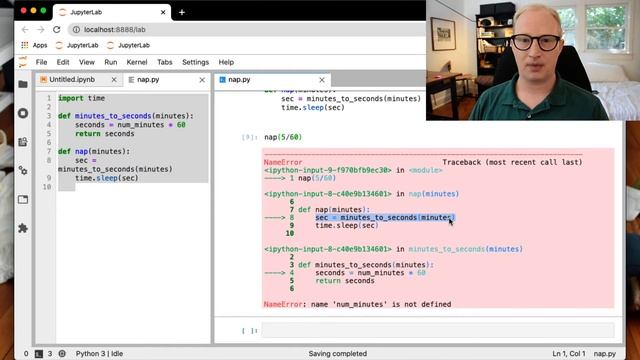The height and width of the screenshot is (360, 640).
Task: Click 'nap.py' filename in status bar
Action: [604, 354]
